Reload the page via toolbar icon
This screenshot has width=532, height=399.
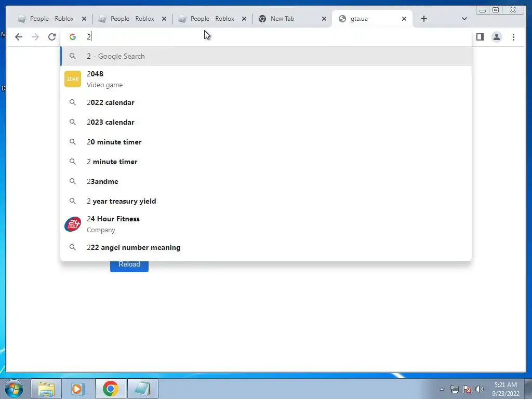pos(52,37)
